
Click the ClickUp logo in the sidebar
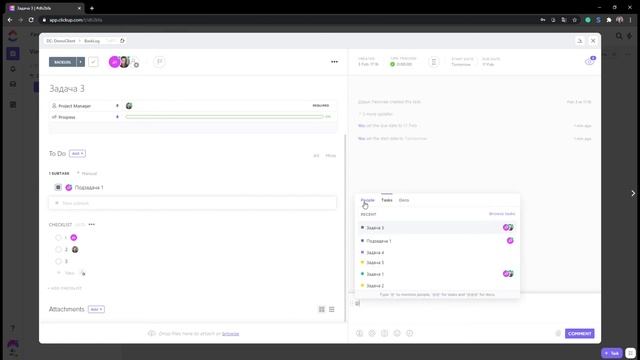13,36
